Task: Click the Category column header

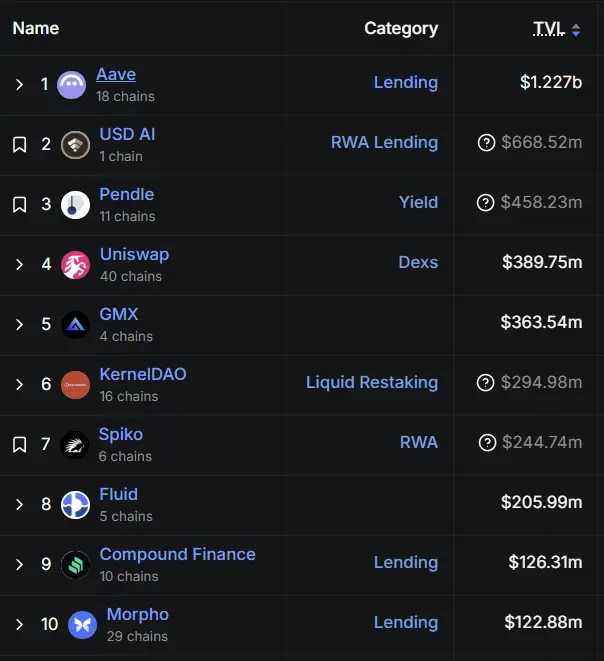Action: [x=401, y=29]
